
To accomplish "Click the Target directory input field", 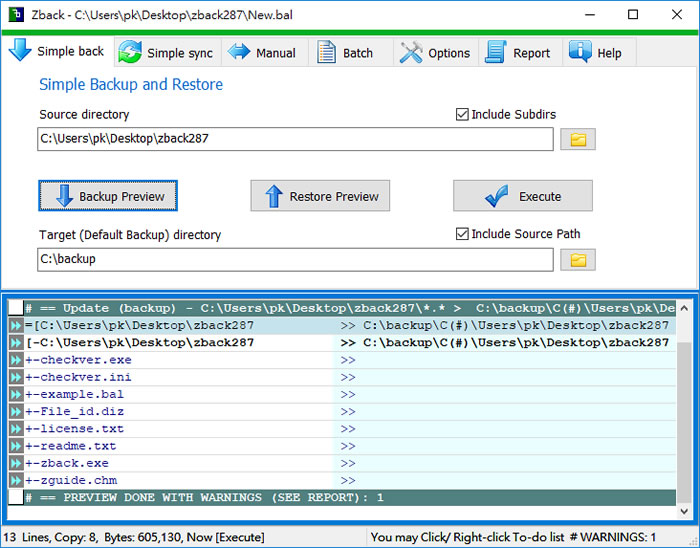I will tap(295, 259).
